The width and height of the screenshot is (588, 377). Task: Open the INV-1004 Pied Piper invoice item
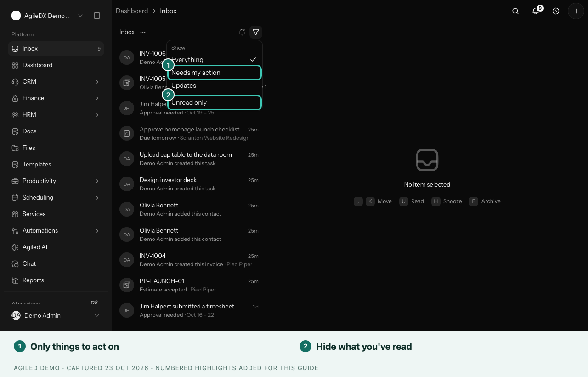(x=189, y=260)
